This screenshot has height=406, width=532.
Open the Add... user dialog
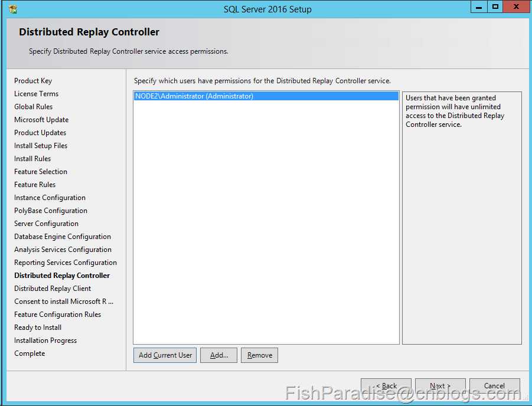pyautogui.click(x=219, y=355)
